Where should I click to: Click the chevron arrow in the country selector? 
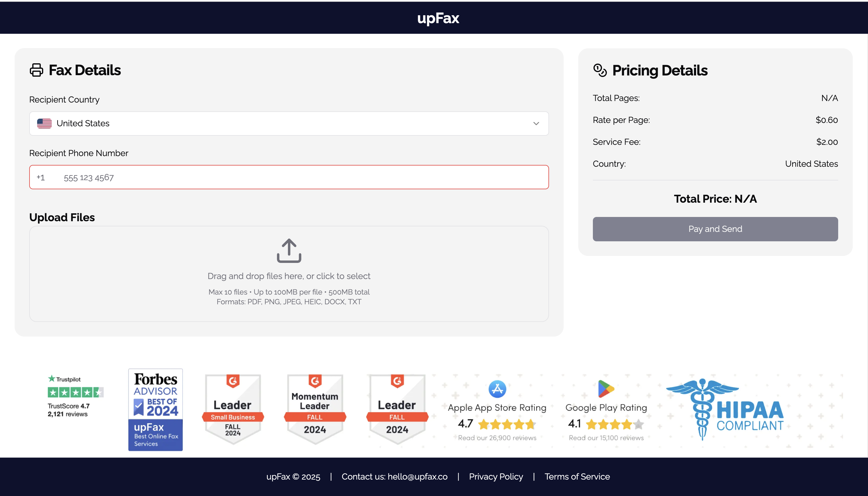pos(536,123)
